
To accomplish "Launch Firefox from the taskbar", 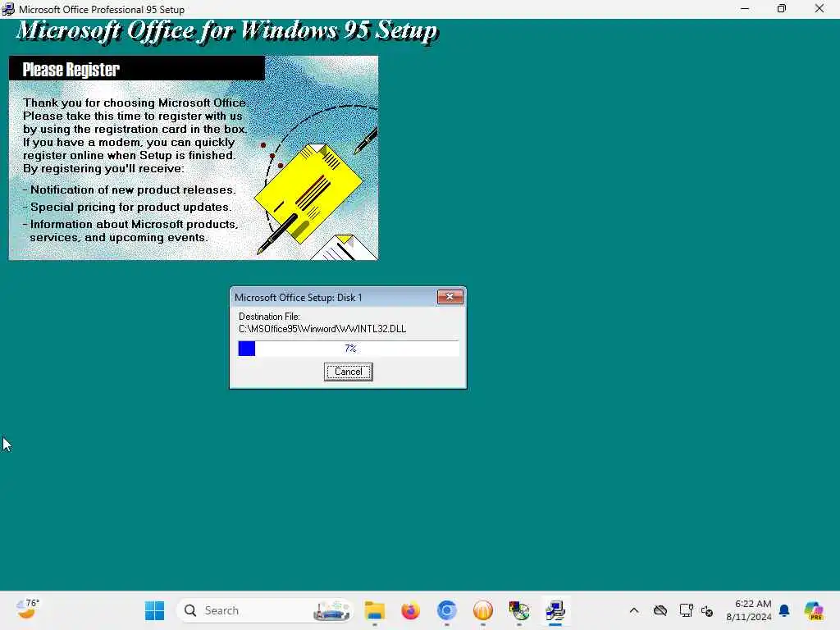I will coord(410,610).
